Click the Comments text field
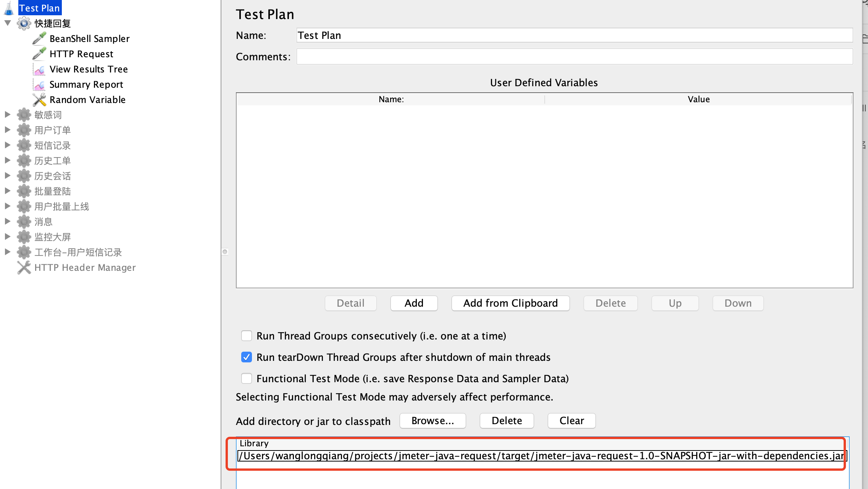The height and width of the screenshot is (489, 868). [x=574, y=56]
